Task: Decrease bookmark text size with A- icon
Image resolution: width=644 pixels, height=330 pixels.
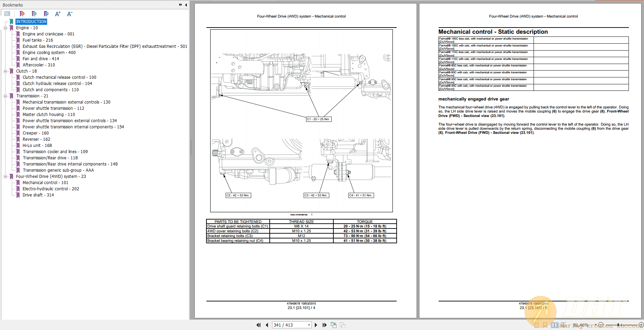Action: pyautogui.click(x=69, y=14)
